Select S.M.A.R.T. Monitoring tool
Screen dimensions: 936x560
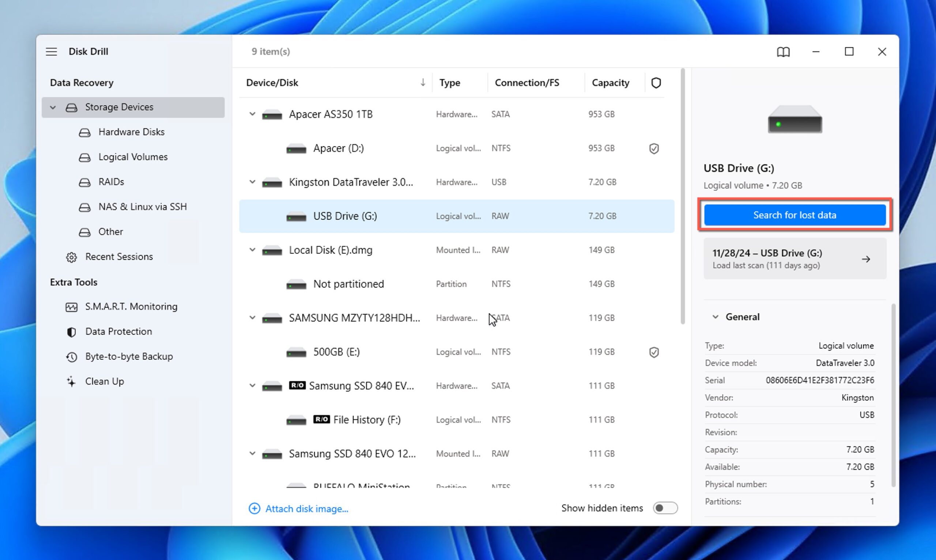131,306
